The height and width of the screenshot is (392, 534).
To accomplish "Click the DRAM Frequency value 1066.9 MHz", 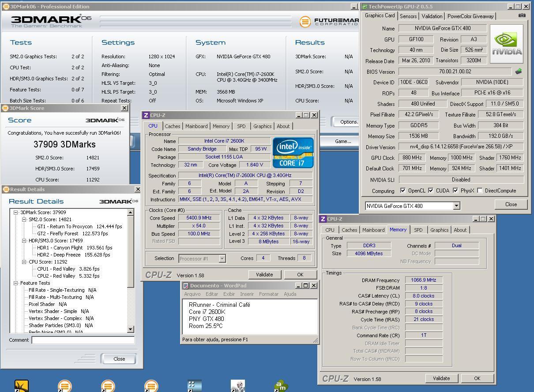I will 424,280.
